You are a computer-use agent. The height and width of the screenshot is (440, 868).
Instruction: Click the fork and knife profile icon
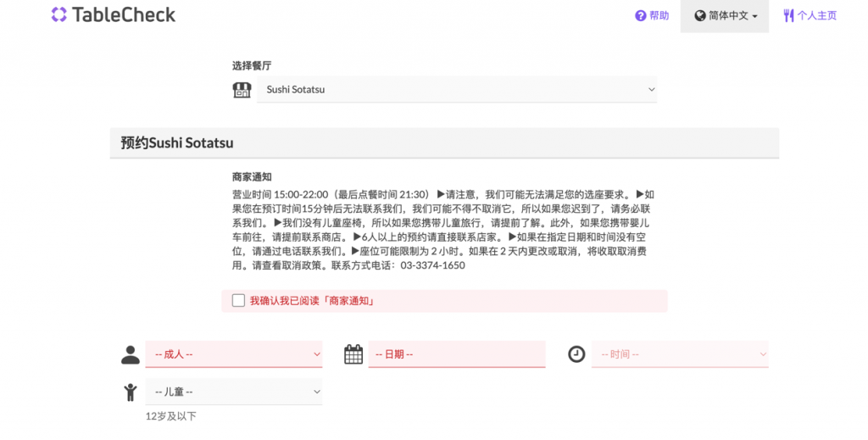(x=788, y=15)
